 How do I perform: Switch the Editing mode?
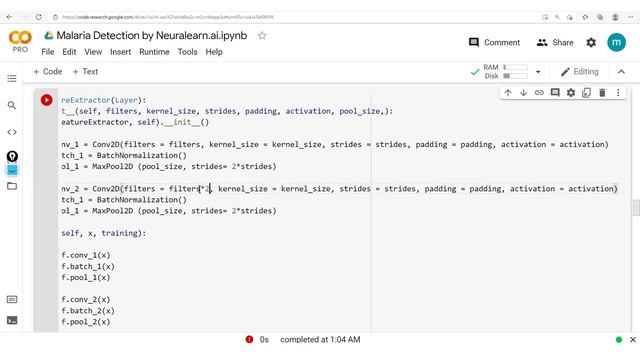(580, 72)
